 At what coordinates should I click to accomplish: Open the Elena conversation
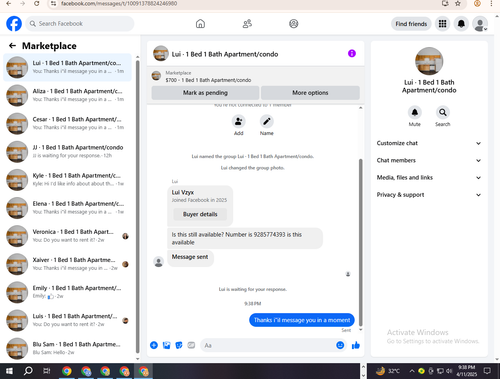coord(67,208)
